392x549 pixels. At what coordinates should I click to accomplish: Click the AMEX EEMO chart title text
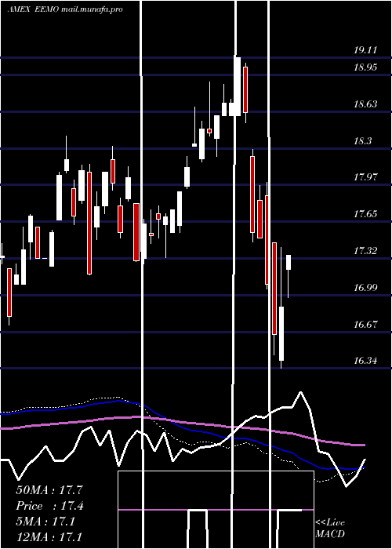coord(65,9)
